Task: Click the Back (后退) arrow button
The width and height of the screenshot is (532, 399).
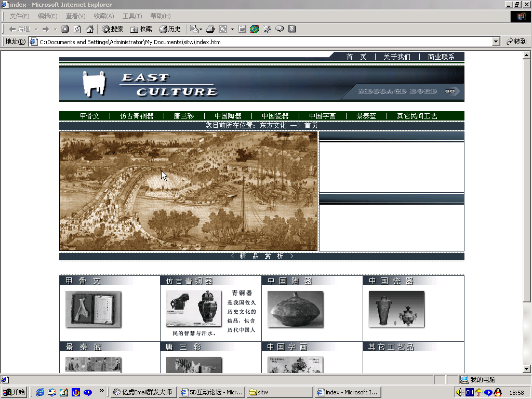Action: [x=19, y=29]
